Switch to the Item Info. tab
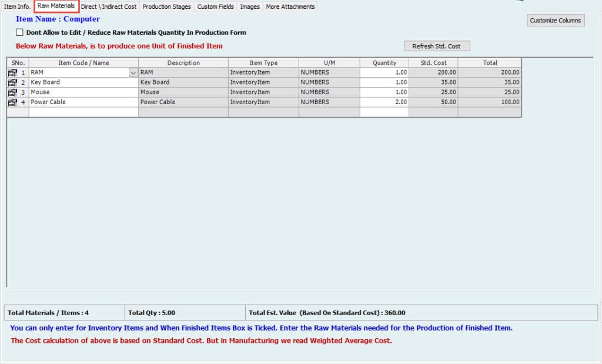602x364 pixels. click(x=17, y=6)
